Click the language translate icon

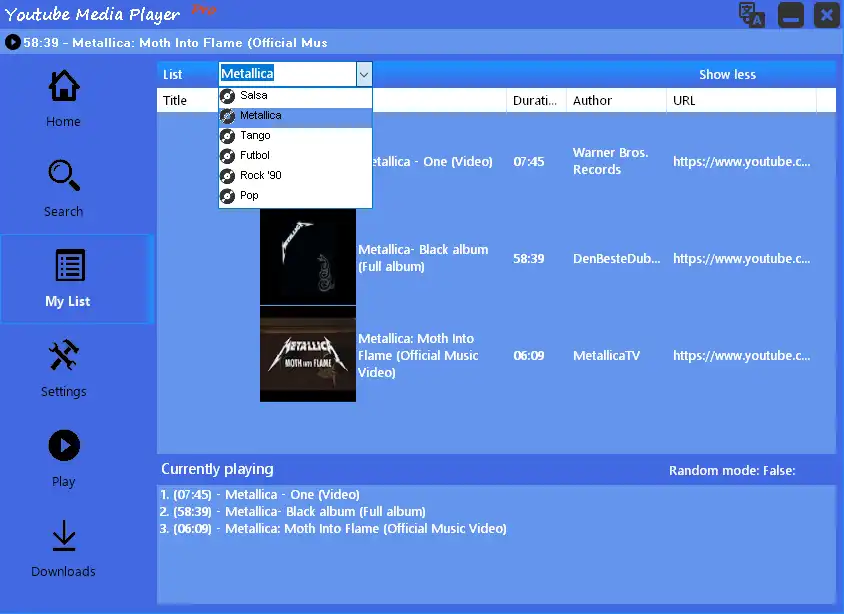pos(752,15)
